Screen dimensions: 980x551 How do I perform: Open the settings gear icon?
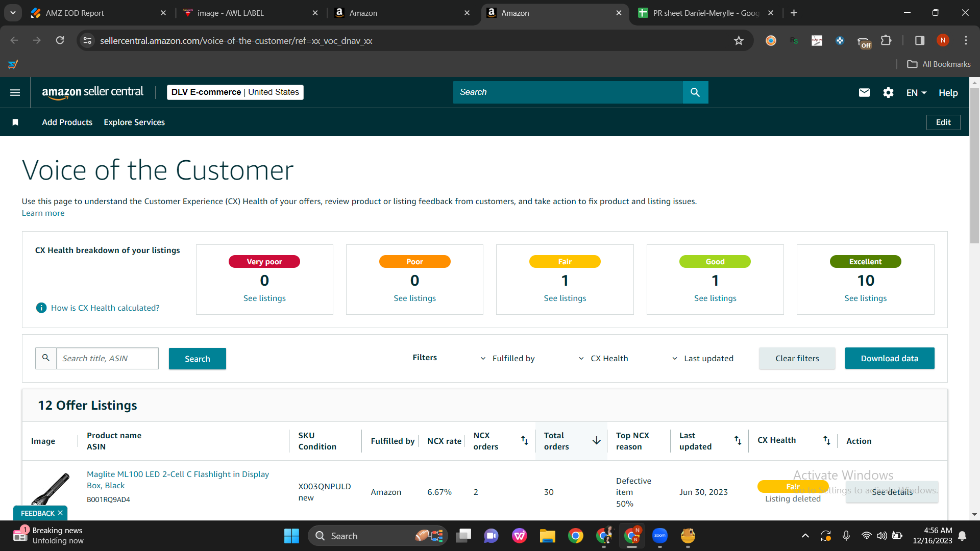888,92
